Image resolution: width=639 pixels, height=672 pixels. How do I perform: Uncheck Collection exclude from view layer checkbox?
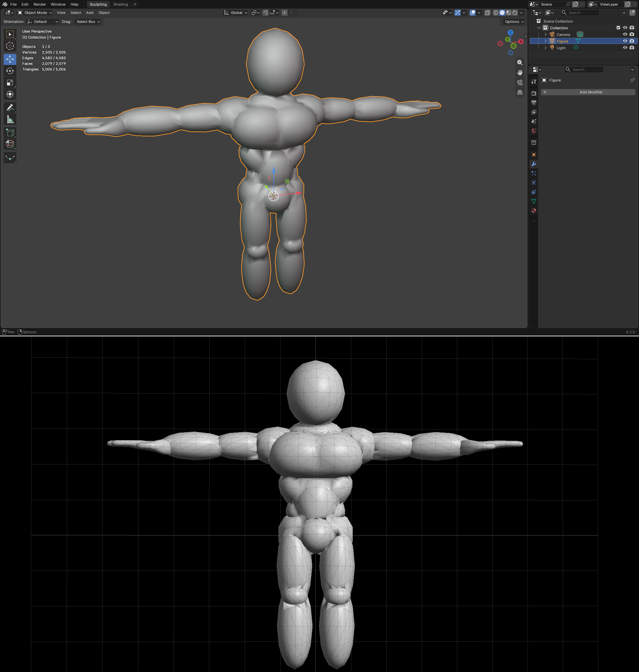tap(618, 28)
